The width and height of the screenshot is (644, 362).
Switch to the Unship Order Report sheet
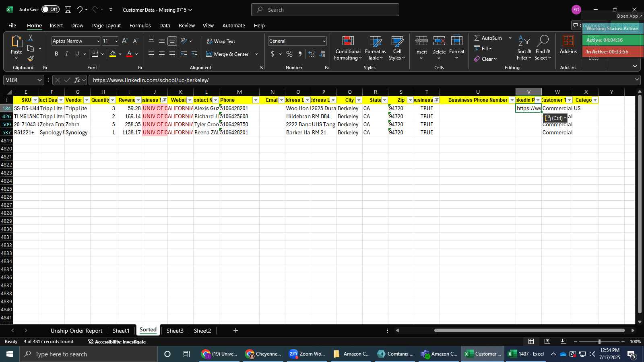pyautogui.click(x=76, y=331)
